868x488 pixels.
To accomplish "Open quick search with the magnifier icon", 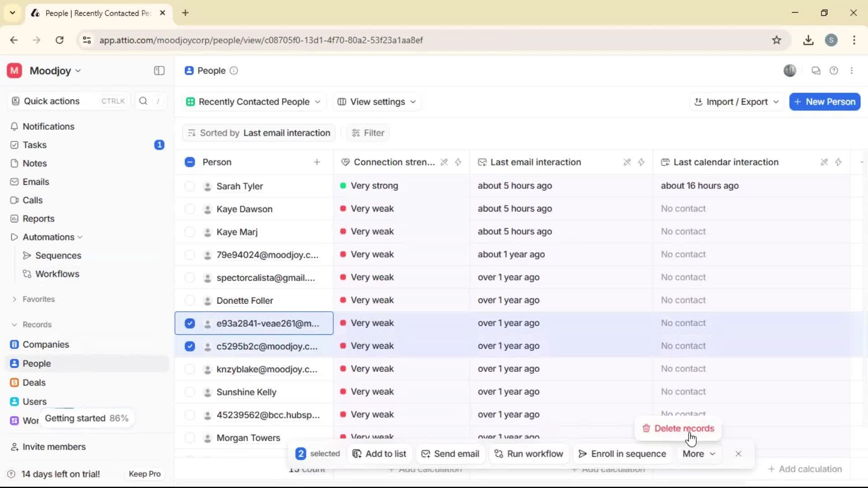I will click(x=143, y=101).
